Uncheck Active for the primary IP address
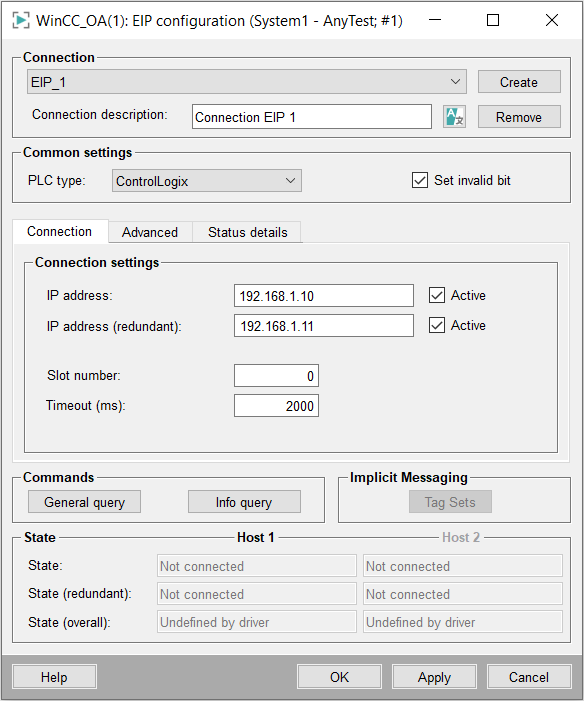The height and width of the screenshot is (701, 584). (437, 295)
